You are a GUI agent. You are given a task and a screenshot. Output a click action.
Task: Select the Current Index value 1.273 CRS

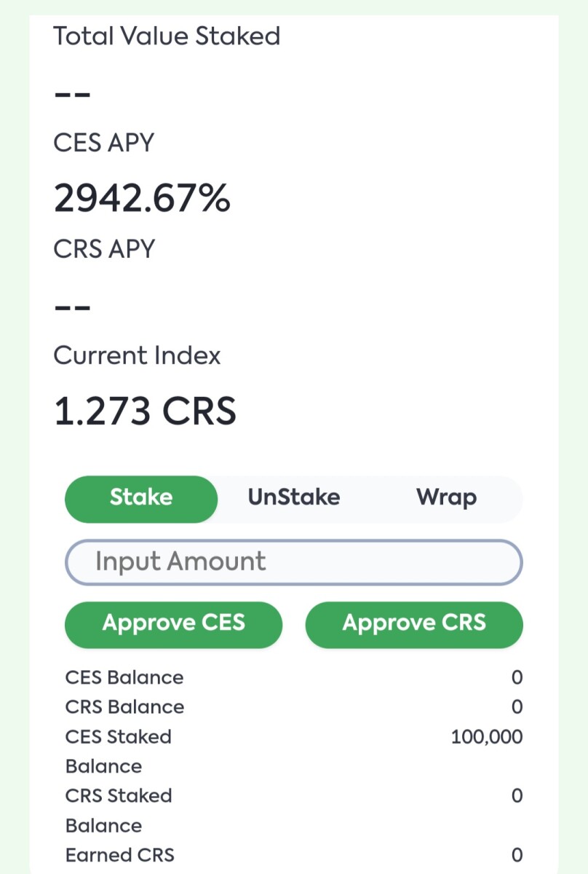pos(145,410)
